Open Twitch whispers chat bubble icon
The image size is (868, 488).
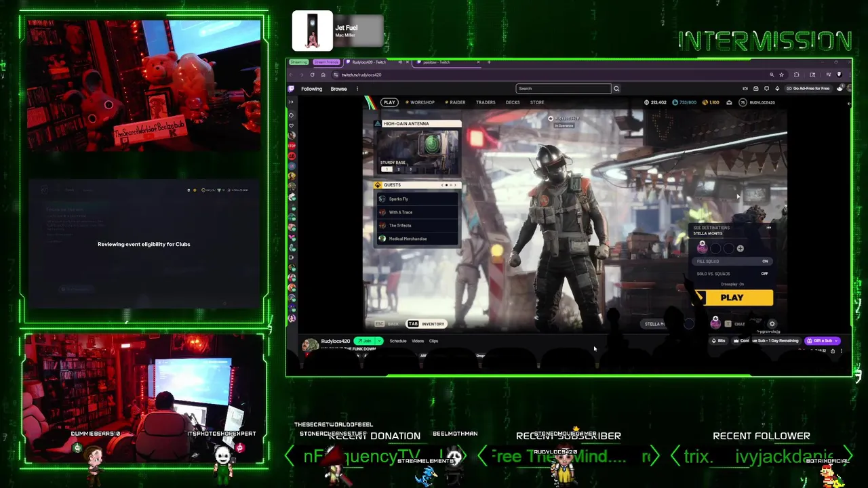tap(767, 89)
